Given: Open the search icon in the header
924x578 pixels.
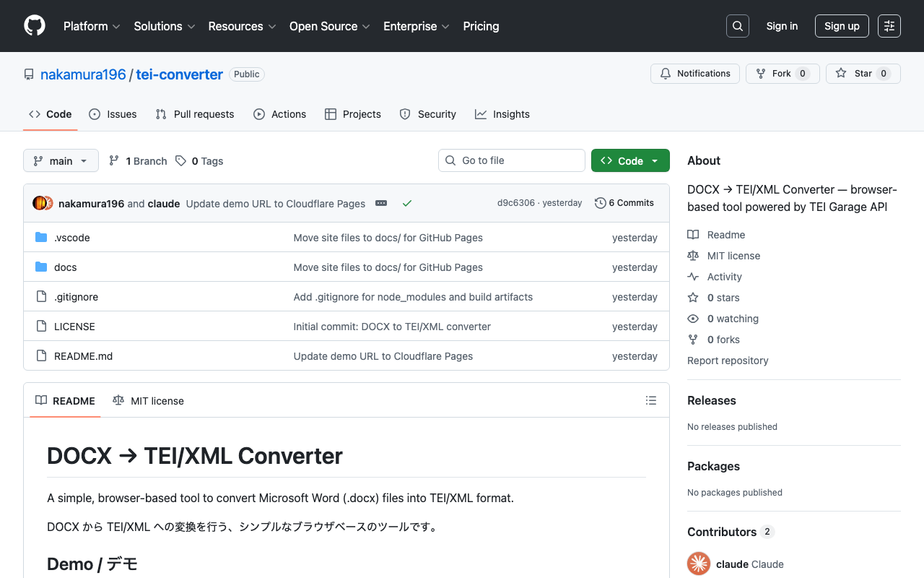Looking at the screenshot, I should click(737, 25).
